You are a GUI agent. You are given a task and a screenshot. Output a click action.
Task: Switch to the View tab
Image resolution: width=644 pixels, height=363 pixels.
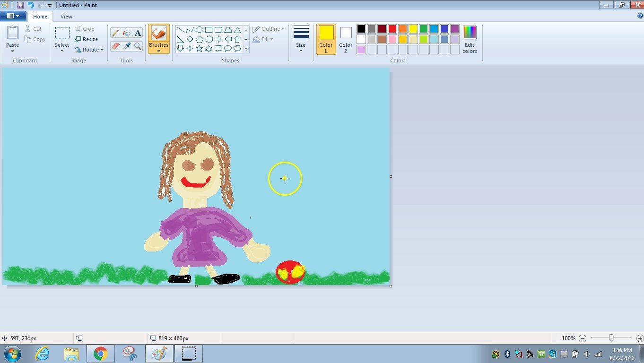[x=66, y=16]
